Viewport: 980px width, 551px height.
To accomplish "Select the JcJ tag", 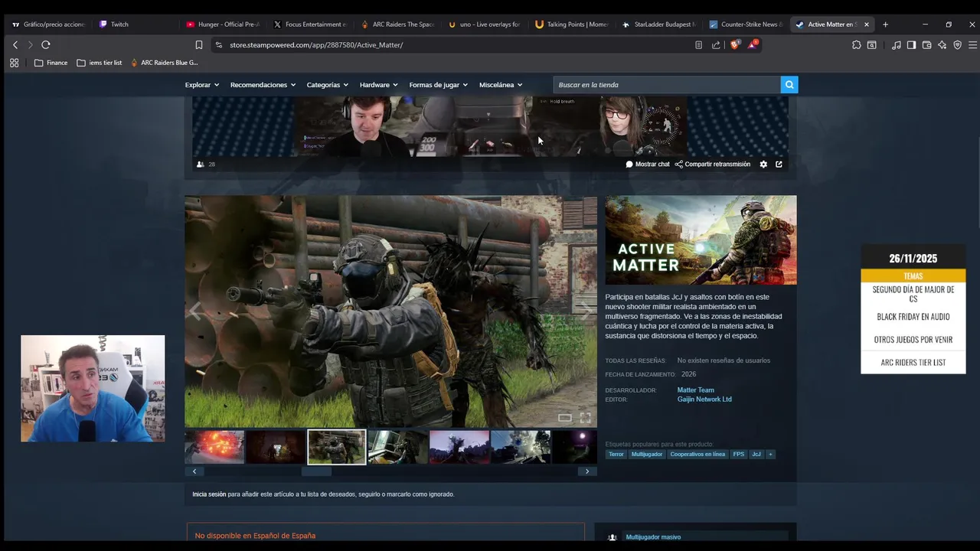I will click(x=756, y=455).
